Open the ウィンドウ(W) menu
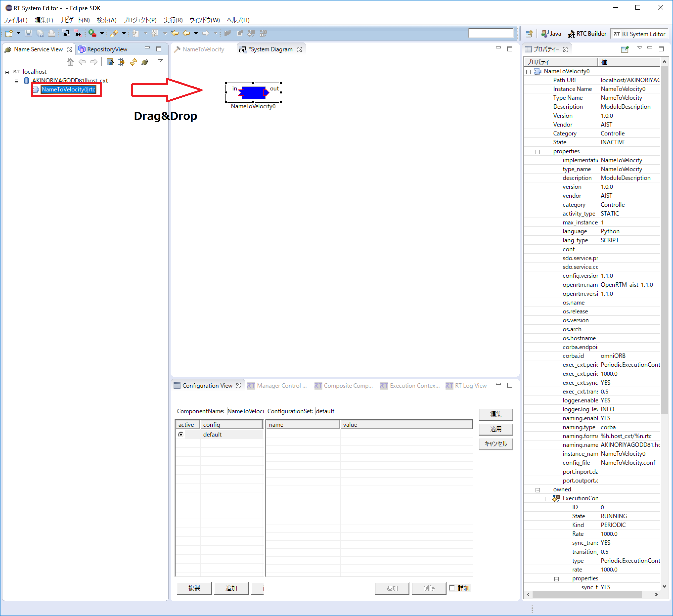This screenshot has height=616, width=673. (205, 20)
